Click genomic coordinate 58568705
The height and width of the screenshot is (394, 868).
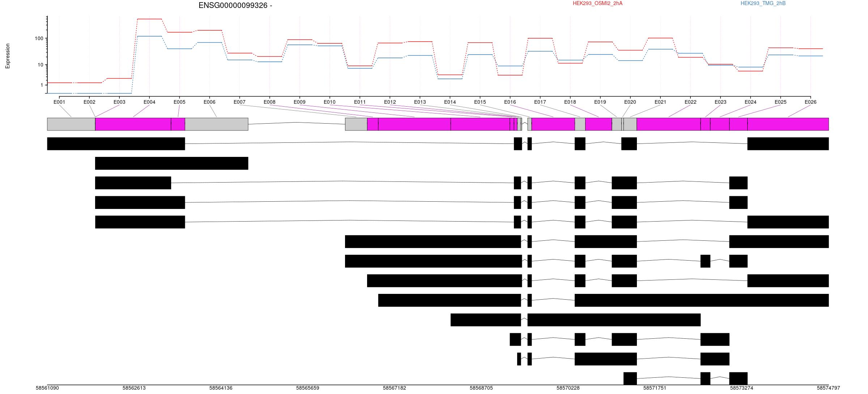tap(481, 388)
